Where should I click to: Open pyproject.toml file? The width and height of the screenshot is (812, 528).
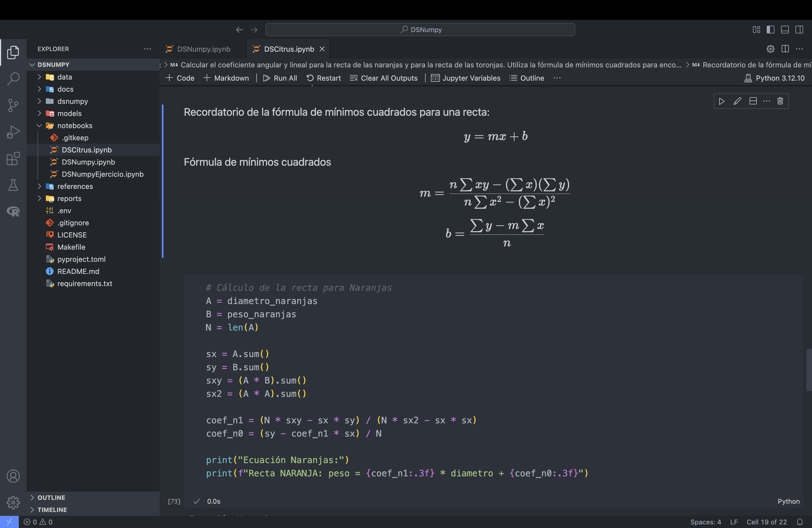coord(93,259)
